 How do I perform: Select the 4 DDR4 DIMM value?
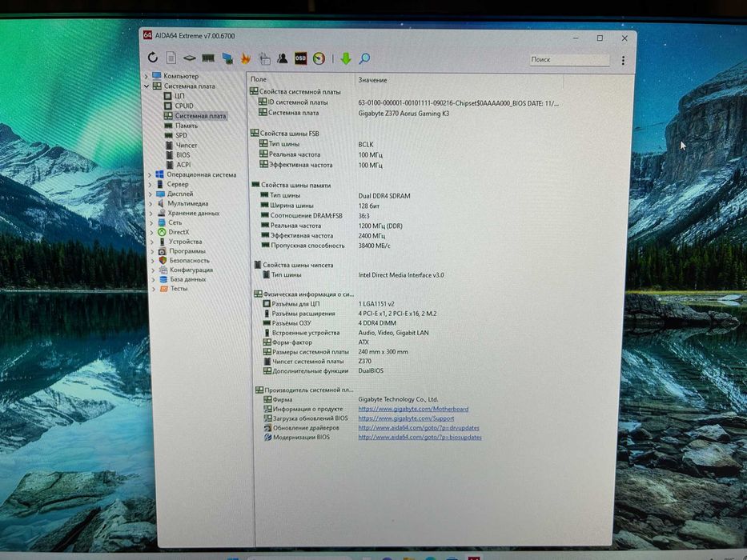pyautogui.click(x=377, y=323)
